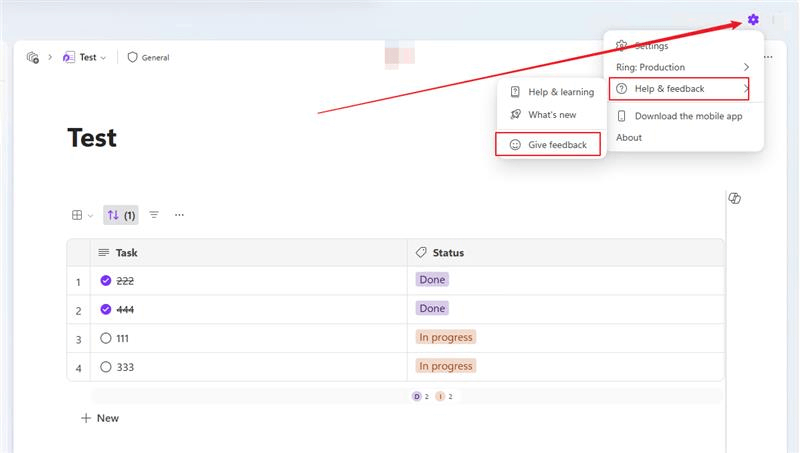Click the sort arrows icon showing (1)
This screenshot has width=800, height=453.
[121, 215]
